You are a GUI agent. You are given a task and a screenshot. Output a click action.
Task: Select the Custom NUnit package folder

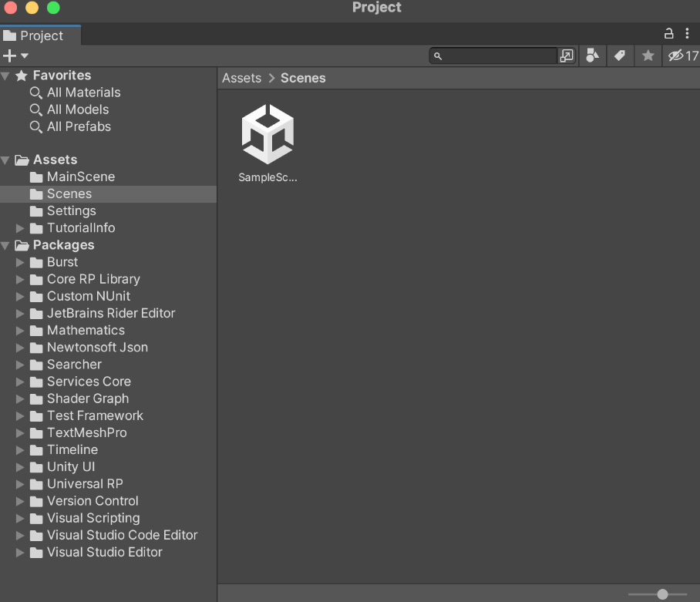click(108, 296)
